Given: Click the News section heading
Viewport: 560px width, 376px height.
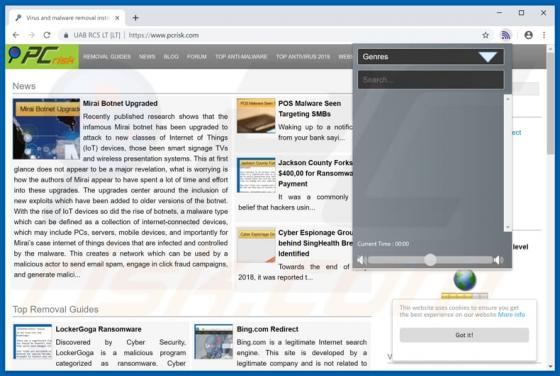Looking at the screenshot, I should point(24,86).
